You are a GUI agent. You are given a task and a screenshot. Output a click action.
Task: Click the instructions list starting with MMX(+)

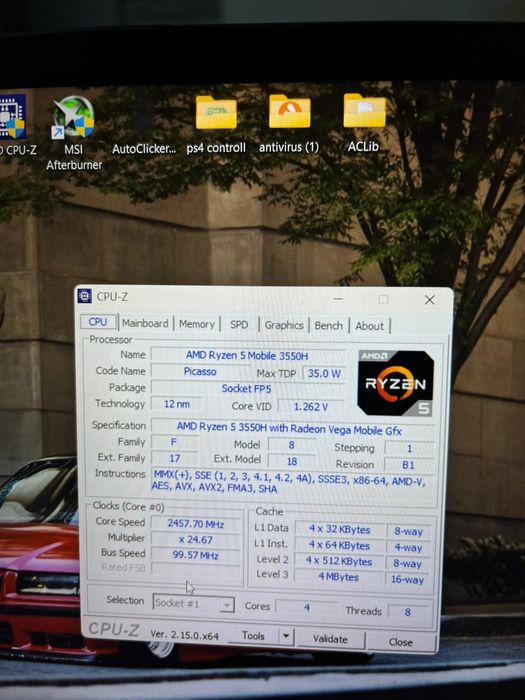click(291, 484)
